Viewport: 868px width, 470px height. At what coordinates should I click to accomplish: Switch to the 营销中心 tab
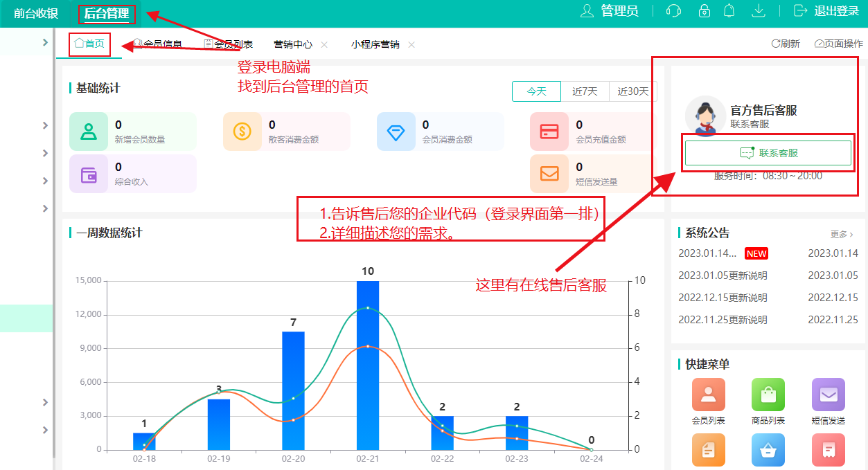click(x=293, y=44)
